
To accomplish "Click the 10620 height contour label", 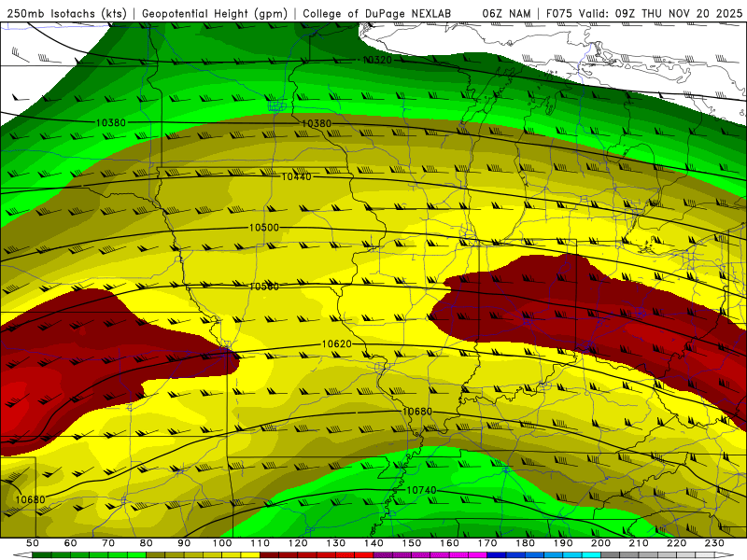I will tap(337, 343).
